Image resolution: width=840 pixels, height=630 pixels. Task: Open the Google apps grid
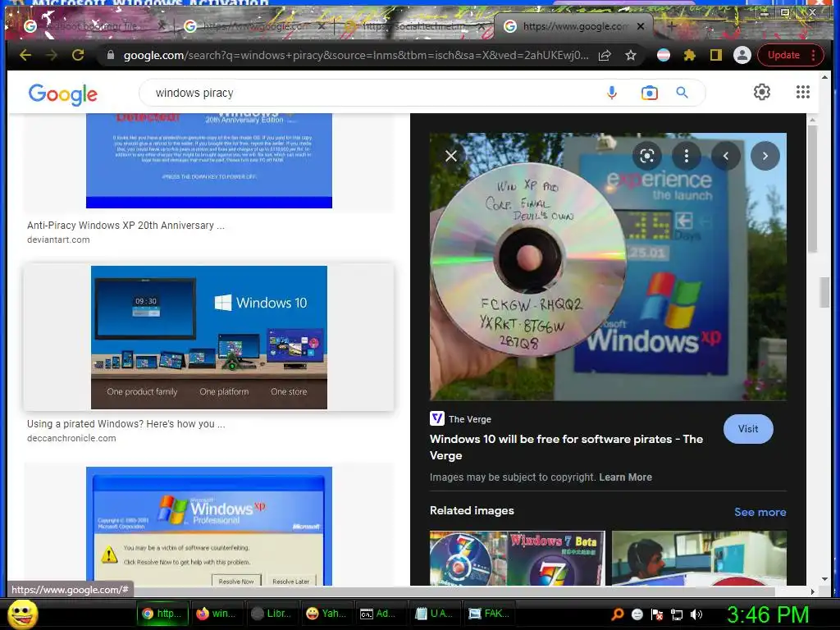point(802,92)
